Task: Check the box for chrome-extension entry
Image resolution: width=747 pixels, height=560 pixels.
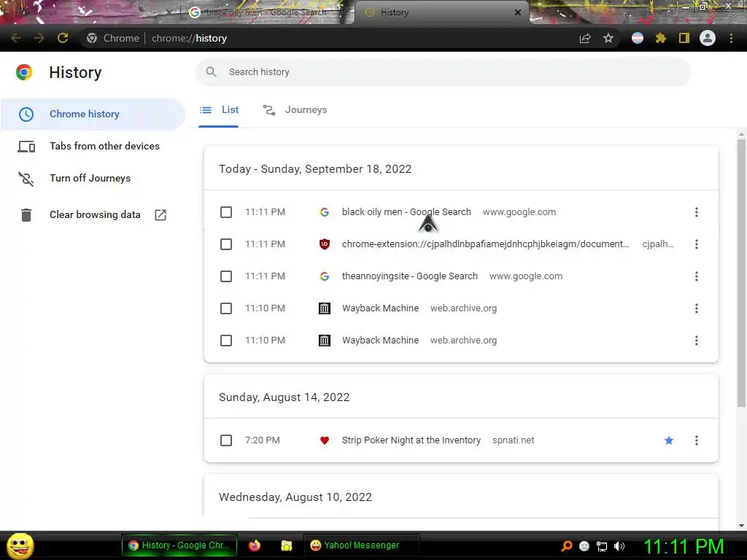Action: point(226,244)
